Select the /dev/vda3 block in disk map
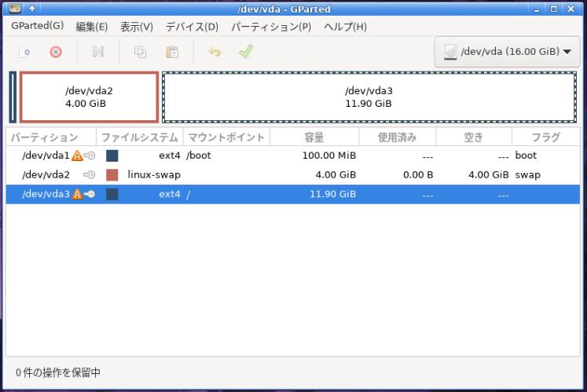 (x=369, y=97)
